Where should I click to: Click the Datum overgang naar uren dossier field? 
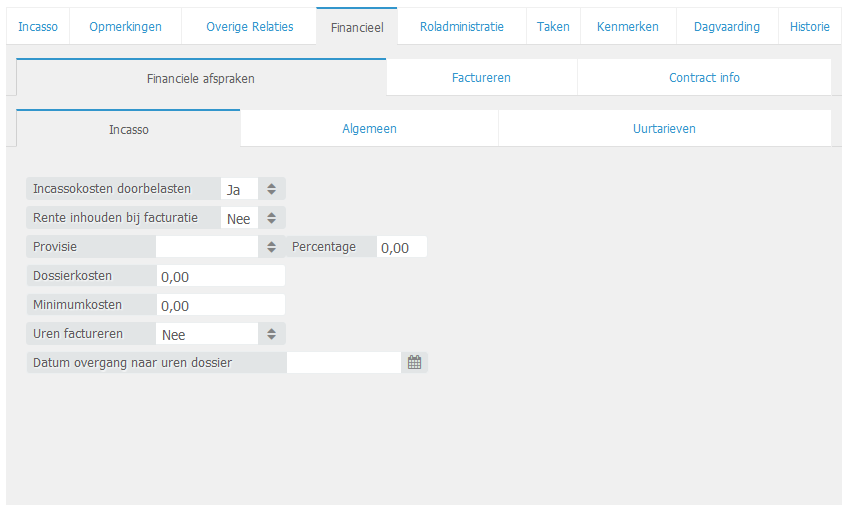(344, 363)
